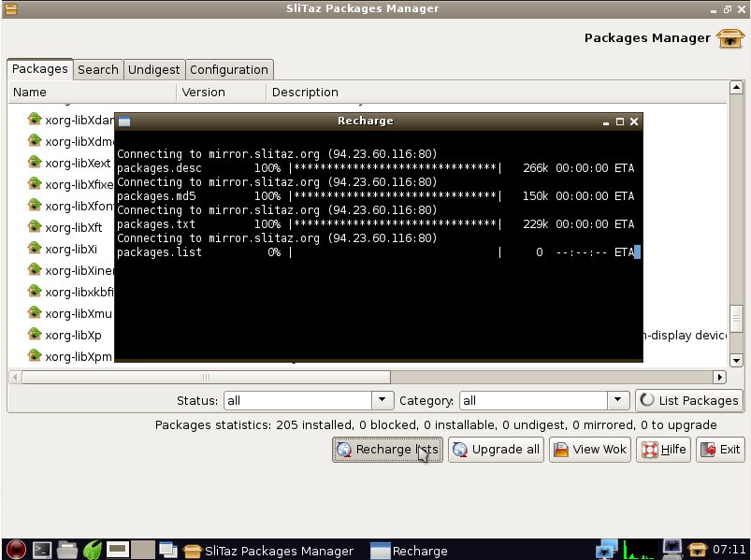Click the xorg-libXext package icon
Screen dimensions: 751x560
(x=35, y=163)
